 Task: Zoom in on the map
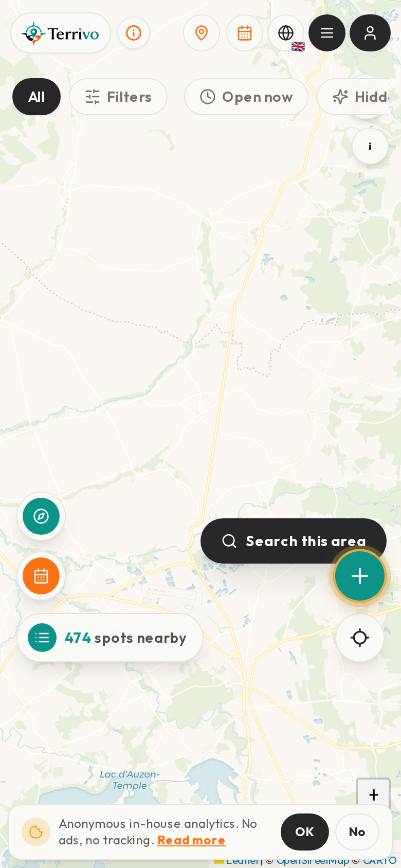tap(374, 794)
